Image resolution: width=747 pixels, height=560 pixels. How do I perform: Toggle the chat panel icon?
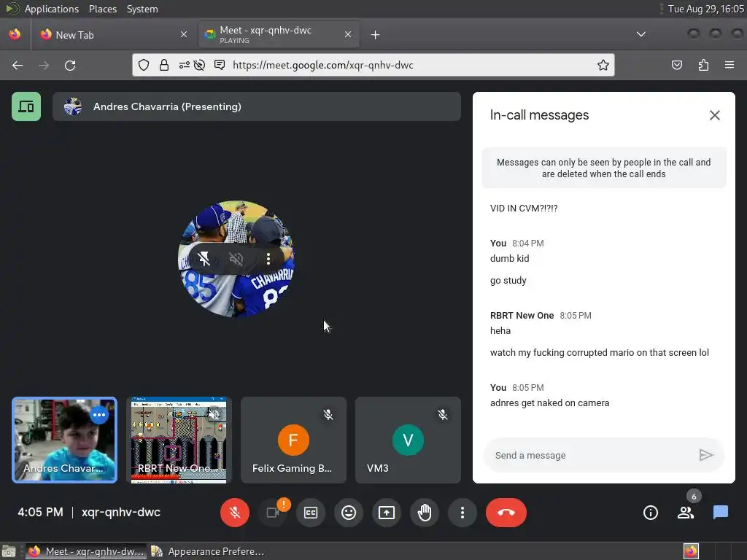720,513
